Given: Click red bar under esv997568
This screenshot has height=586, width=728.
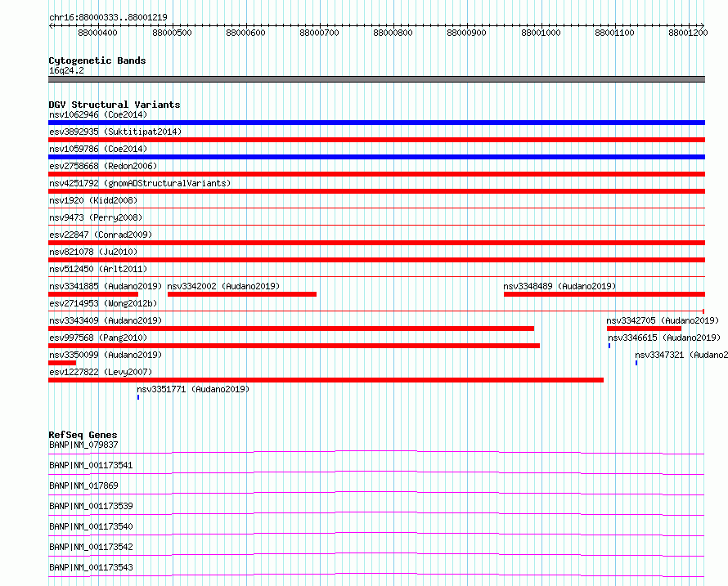Looking at the screenshot, I should tap(294, 346).
